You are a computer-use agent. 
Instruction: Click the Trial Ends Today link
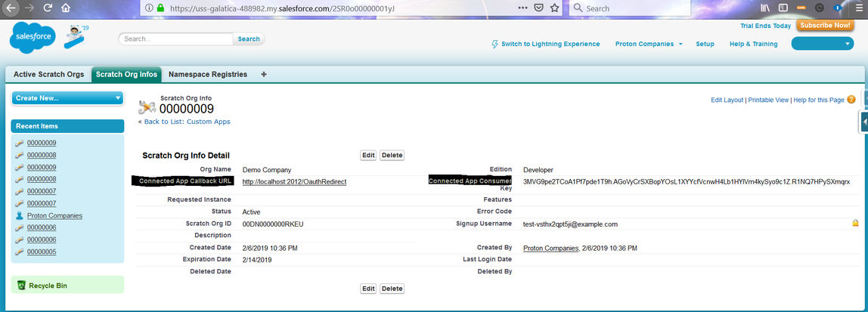click(x=766, y=26)
